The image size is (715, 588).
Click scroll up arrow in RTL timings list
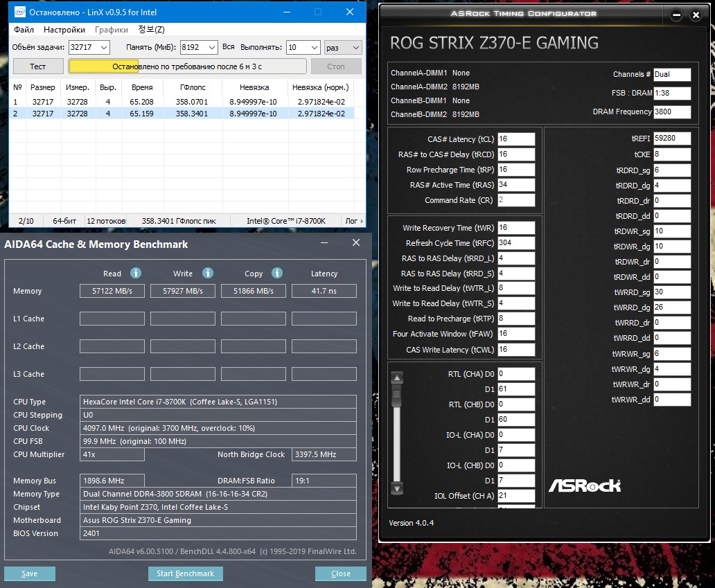pyautogui.click(x=397, y=377)
